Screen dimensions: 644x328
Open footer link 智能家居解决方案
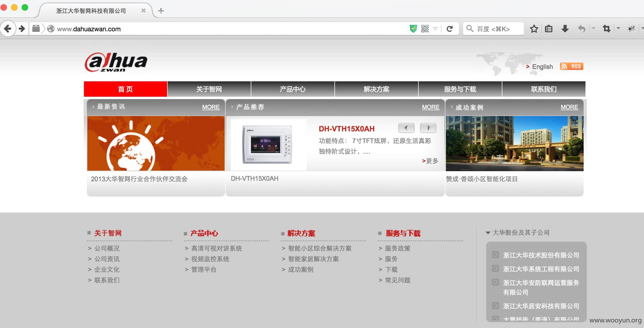pos(314,259)
